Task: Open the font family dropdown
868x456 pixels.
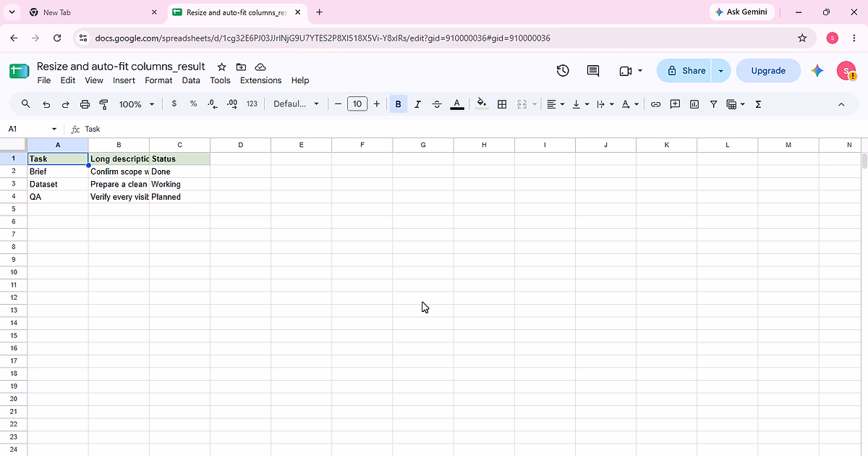Action: click(x=296, y=104)
